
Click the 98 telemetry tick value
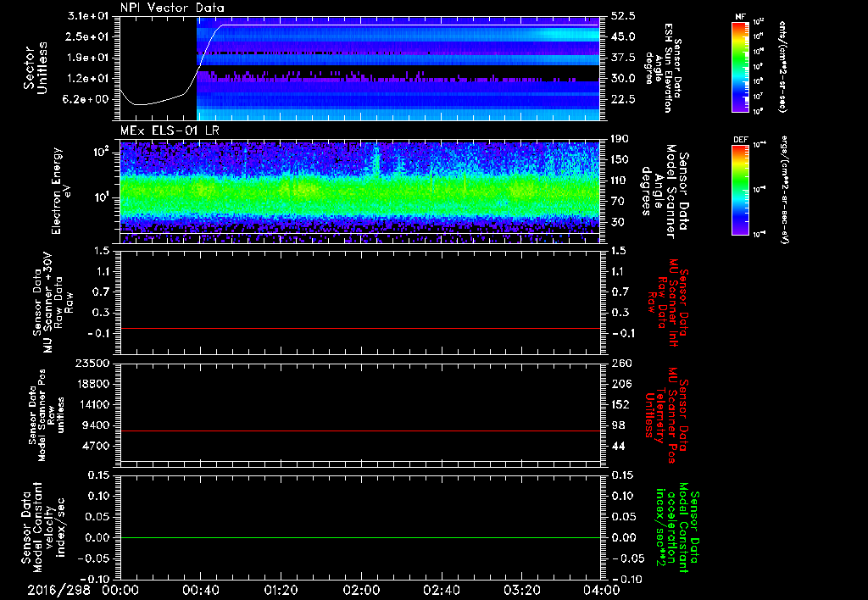[x=618, y=425]
